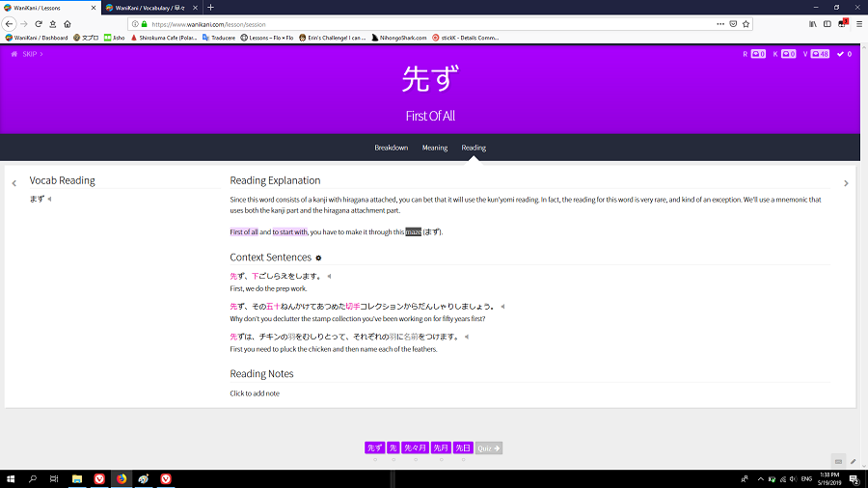Select 先々月 in the lesson queue
This screenshot has width=868, height=488.
click(x=416, y=447)
